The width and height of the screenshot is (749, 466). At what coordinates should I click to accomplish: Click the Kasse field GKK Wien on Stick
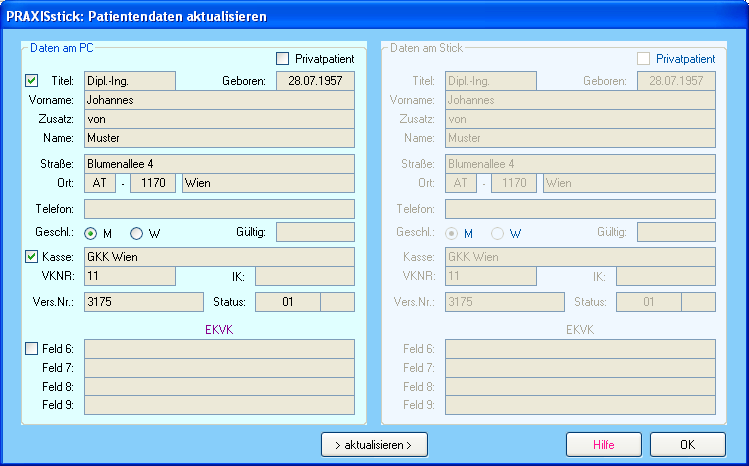coord(580,257)
